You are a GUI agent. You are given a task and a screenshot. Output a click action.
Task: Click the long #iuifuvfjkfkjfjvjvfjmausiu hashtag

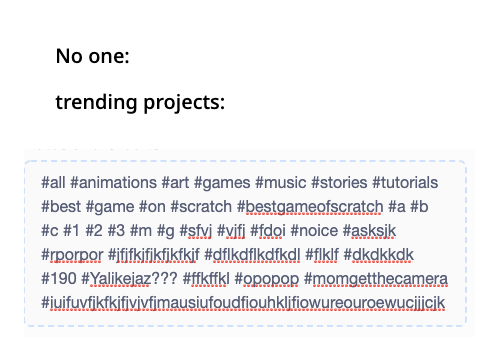(x=243, y=303)
